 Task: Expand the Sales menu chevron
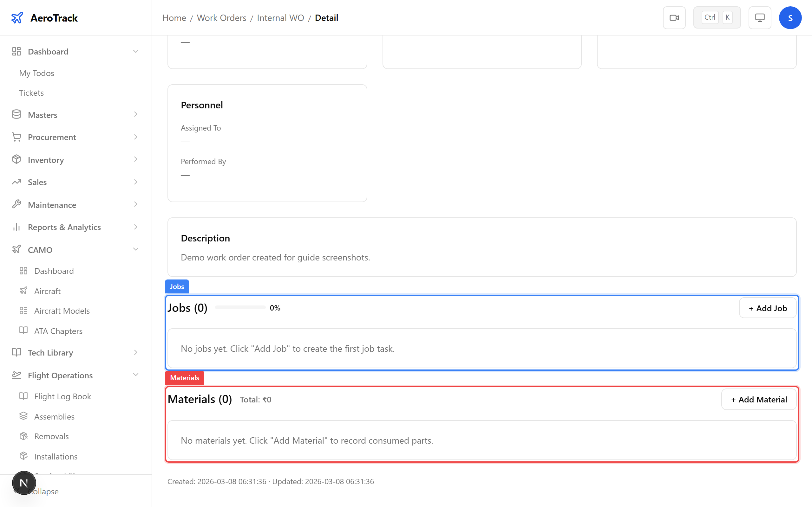click(x=135, y=182)
